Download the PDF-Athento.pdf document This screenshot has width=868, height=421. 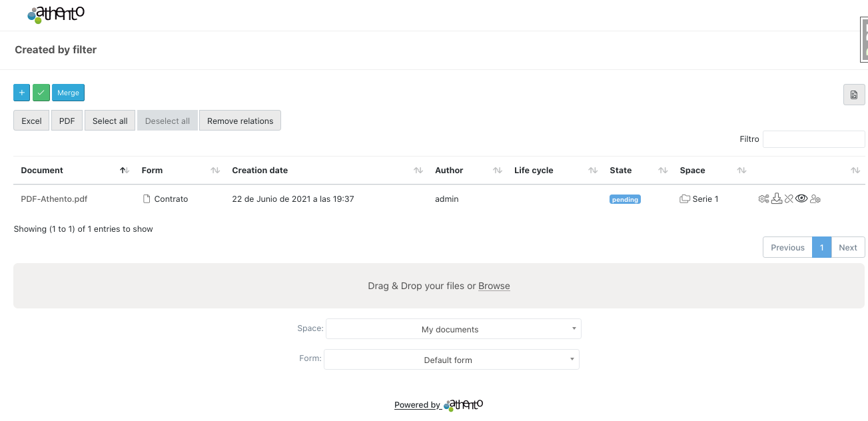click(x=776, y=199)
